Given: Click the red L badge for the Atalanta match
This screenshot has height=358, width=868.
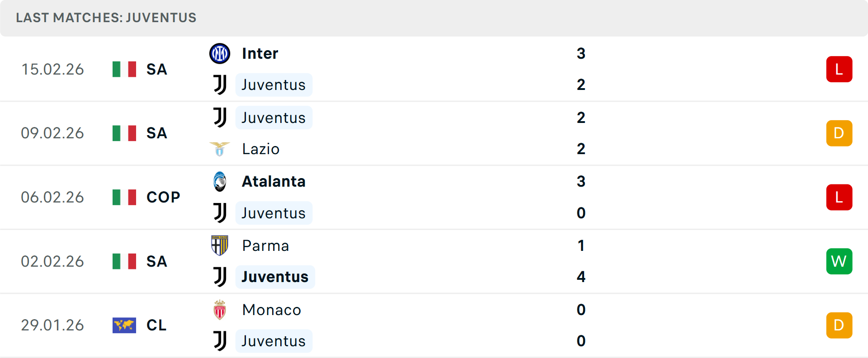Looking at the screenshot, I should 839,197.
